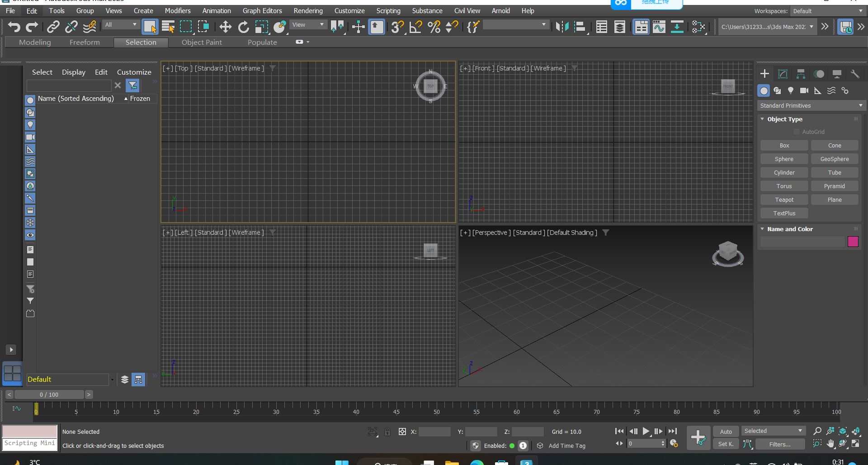
Task: Open the Rendering menu
Action: (x=308, y=10)
